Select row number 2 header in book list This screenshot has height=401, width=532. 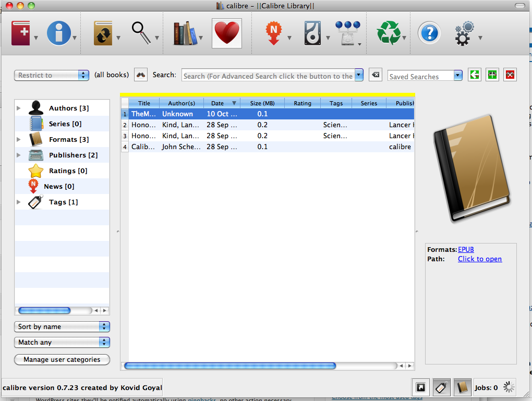coord(125,125)
